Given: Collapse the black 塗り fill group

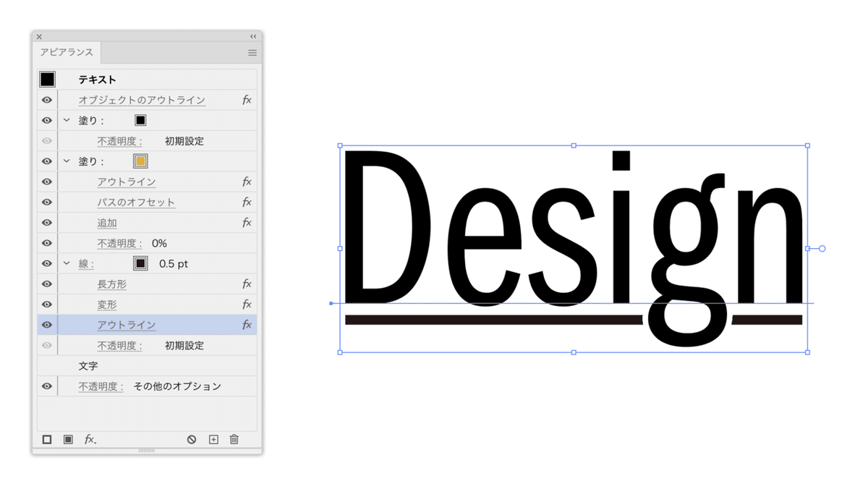Looking at the screenshot, I should click(x=67, y=120).
